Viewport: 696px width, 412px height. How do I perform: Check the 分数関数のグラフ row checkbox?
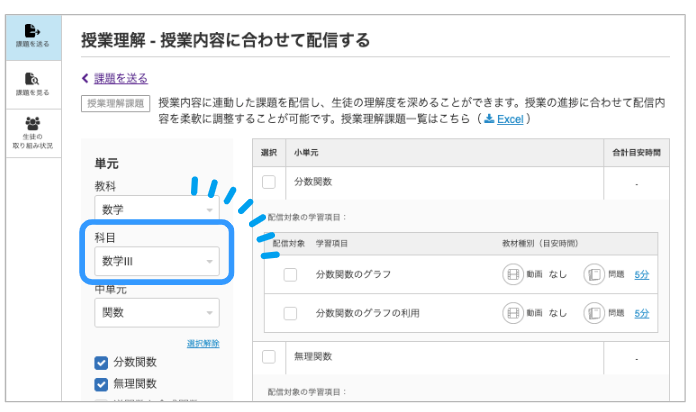pos(290,275)
